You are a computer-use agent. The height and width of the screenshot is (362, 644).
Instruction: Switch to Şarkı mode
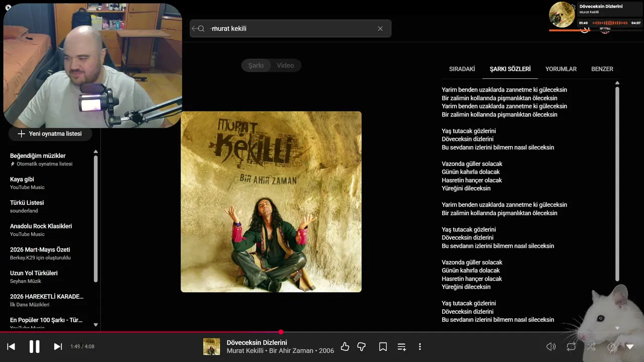(x=256, y=65)
